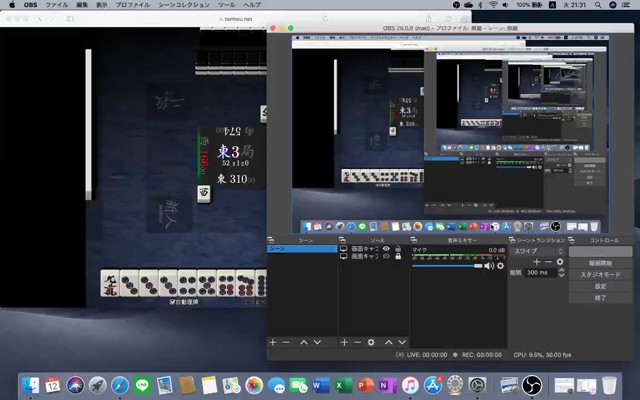The height and width of the screenshot is (400, 640).
Task: Open OBS icon in the Dock
Action: [x=532, y=385]
